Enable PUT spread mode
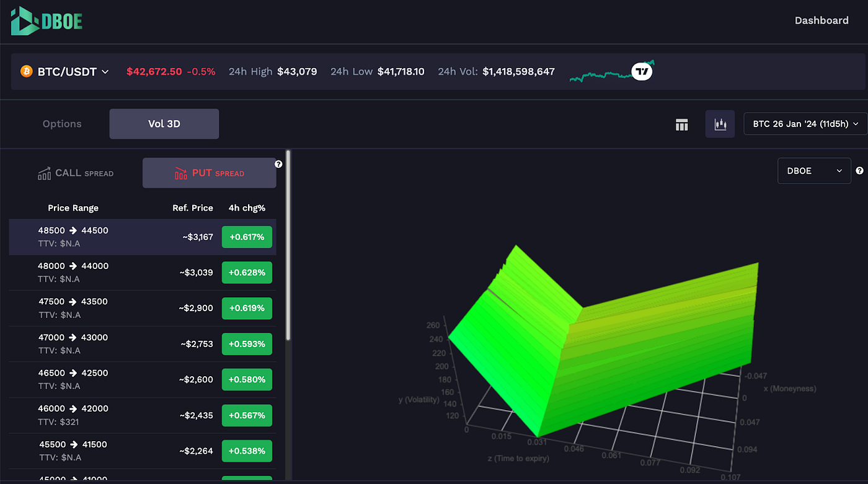The width and height of the screenshot is (868, 484). click(209, 172)
